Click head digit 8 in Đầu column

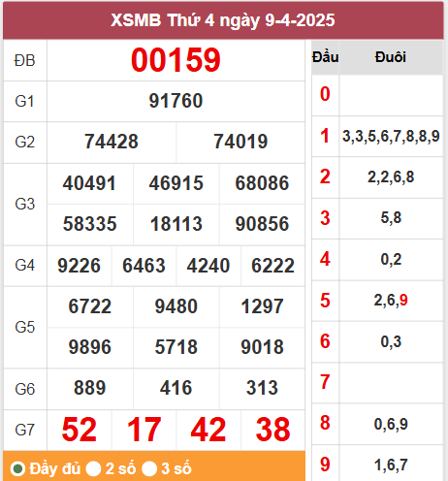[x=325, y=424]
